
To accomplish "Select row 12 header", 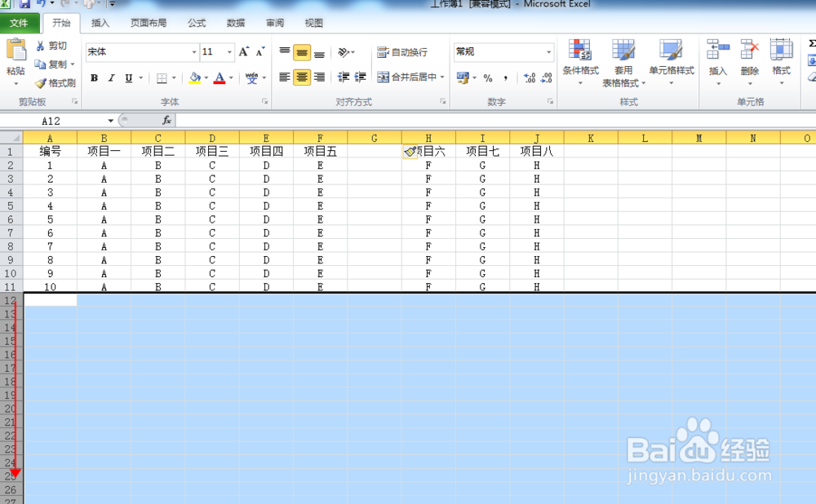I will point(11,300).
